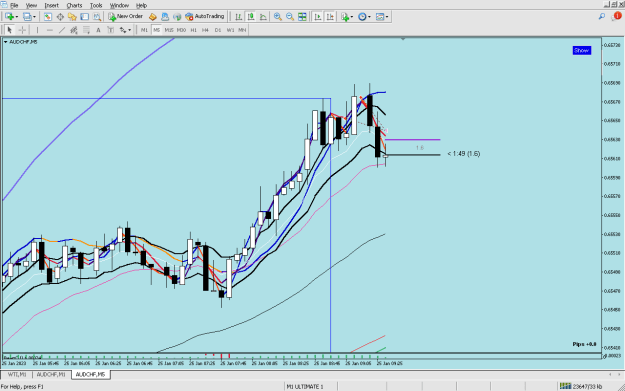625x391 pixels.
Task: Select the text label tool
Action: point(110,30)
